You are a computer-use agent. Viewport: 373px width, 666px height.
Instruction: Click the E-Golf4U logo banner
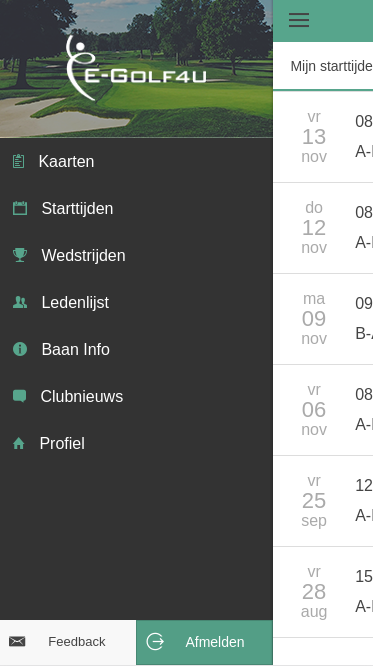pyautogui.click(x=136, y=69)
